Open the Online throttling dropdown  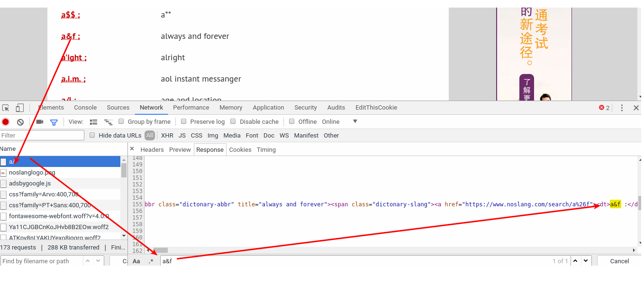(x=355, y=121)
